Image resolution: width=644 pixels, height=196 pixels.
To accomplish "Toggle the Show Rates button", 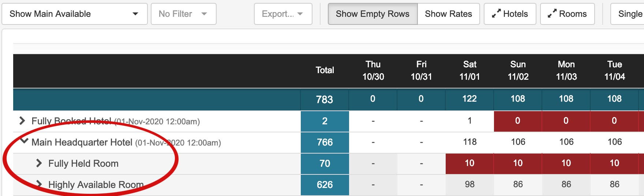I will point(448,14).
